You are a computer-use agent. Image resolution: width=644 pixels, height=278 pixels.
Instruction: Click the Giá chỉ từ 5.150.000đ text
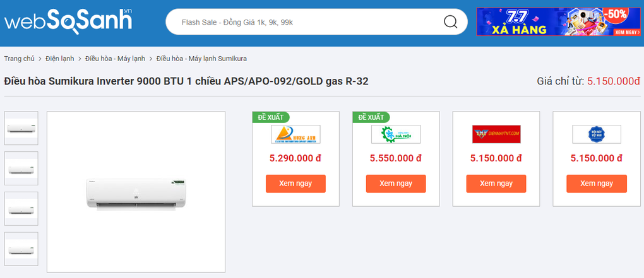point(588,81)
